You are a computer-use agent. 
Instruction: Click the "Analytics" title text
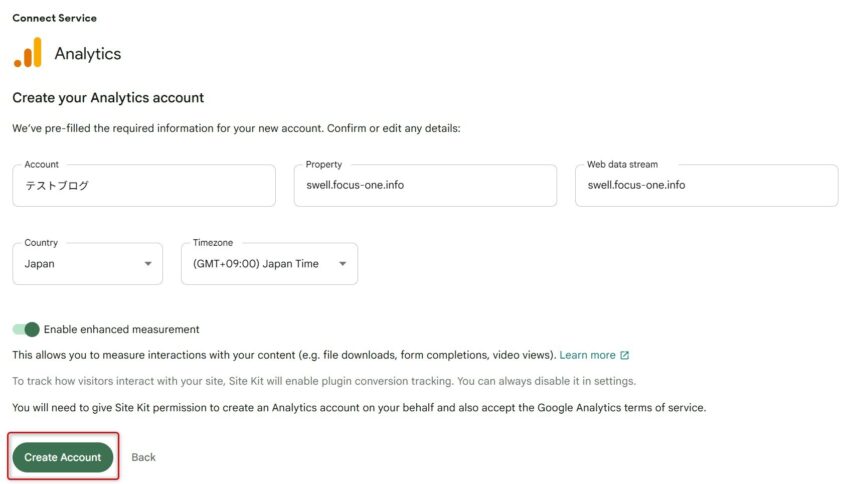87,54
